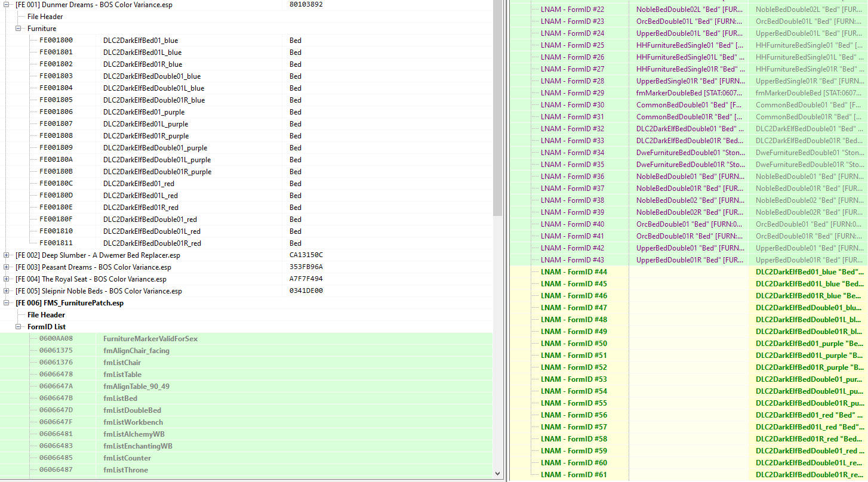Select the fmListEnchantingWB form list
Screen dimensions: 868x482
(247, 446)
